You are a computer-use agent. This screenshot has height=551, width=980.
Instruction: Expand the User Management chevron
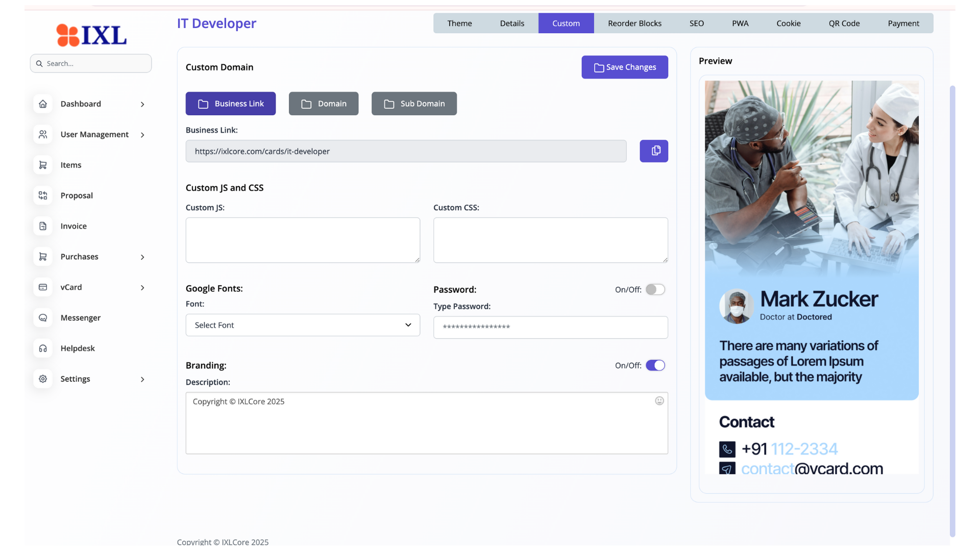[142, 135]
